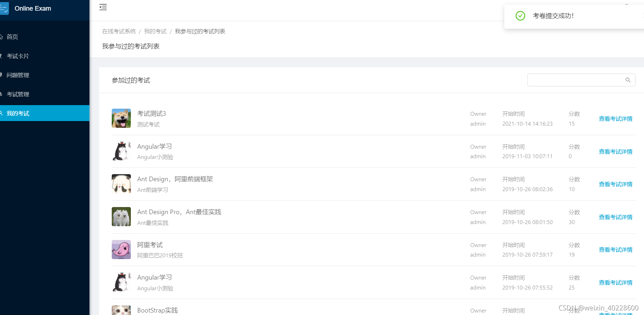This screenshot has width=644, height=315.
Task: View details of Ant Design Pro exam
Action: click(x=615, y=217)
